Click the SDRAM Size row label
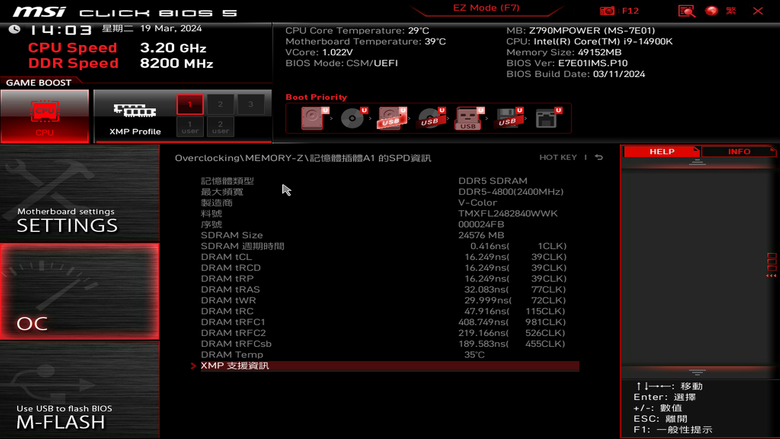 coord(231,235)
